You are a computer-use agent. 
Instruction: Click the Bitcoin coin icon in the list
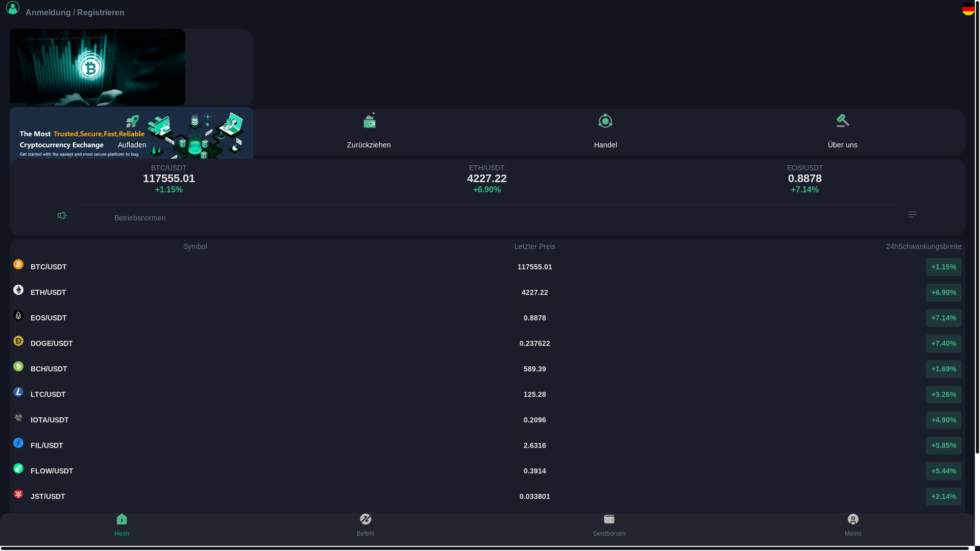(18, 264)
